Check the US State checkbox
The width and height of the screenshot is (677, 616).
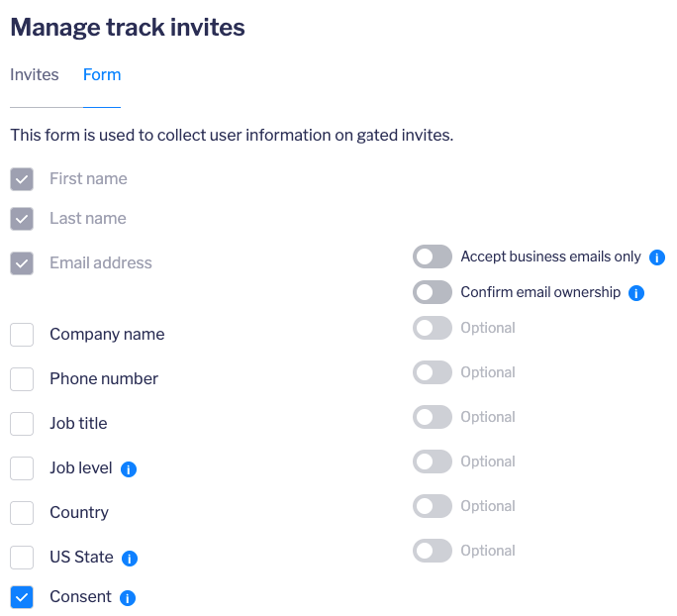[22, 558]
